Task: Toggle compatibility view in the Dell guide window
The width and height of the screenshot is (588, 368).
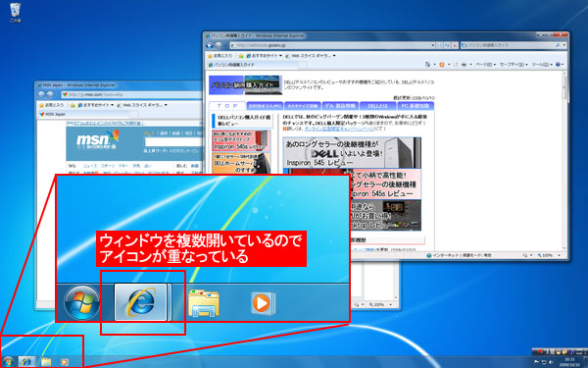Action: (440, 45)
